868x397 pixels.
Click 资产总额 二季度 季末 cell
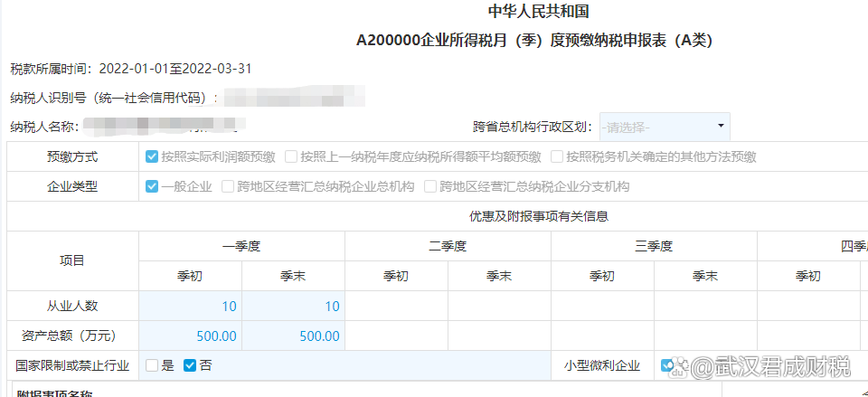click(x=499, y=336)
